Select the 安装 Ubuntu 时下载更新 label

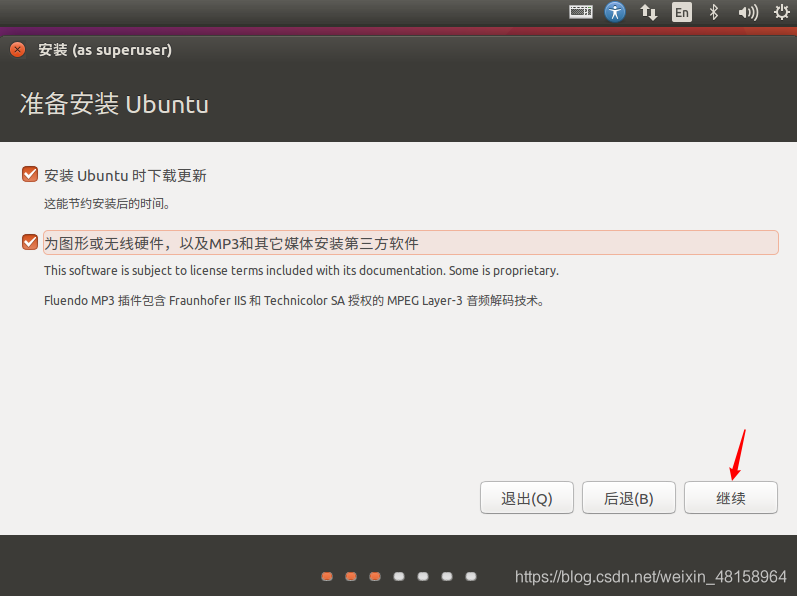(126, 176)
